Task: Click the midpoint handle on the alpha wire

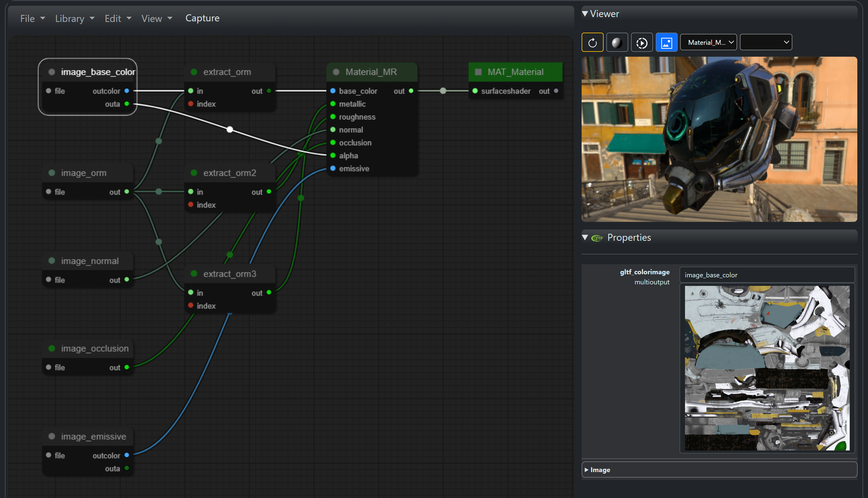Action: coord(230,129)
